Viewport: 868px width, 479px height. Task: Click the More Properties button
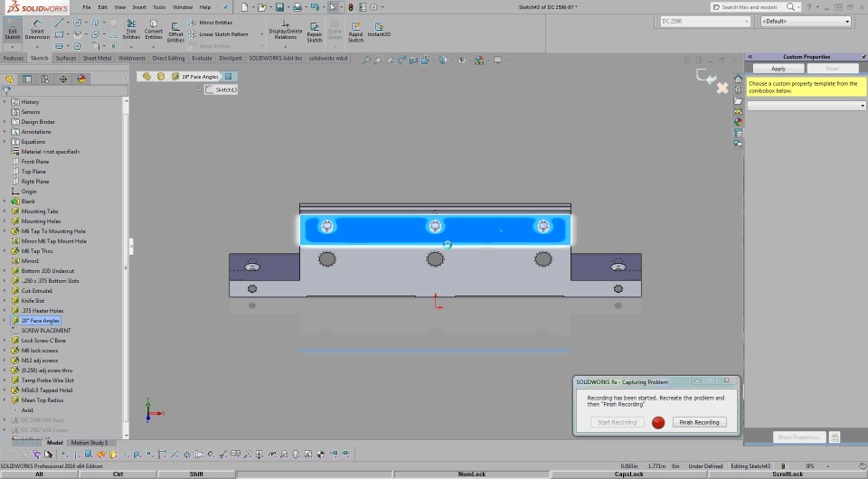click(x=799, y=437)
